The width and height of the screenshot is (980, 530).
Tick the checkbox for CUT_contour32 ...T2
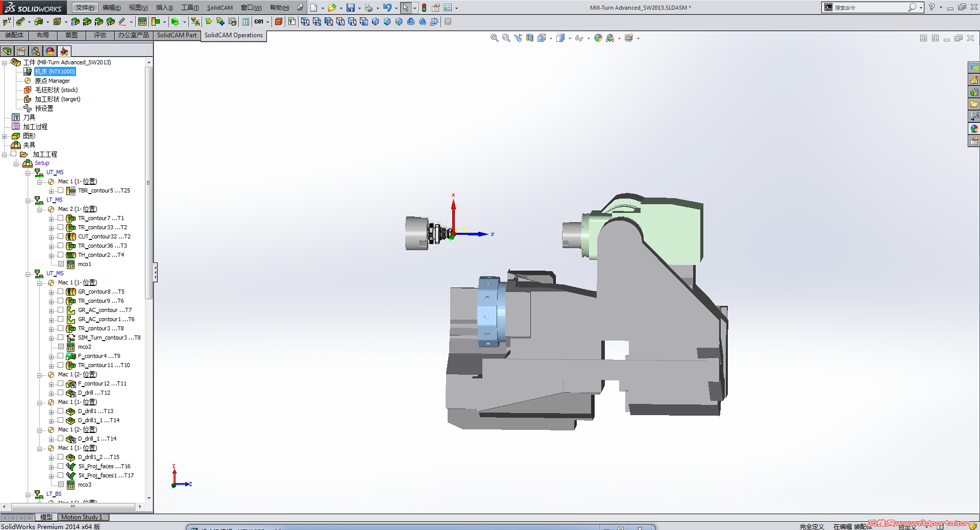point(60,236)
